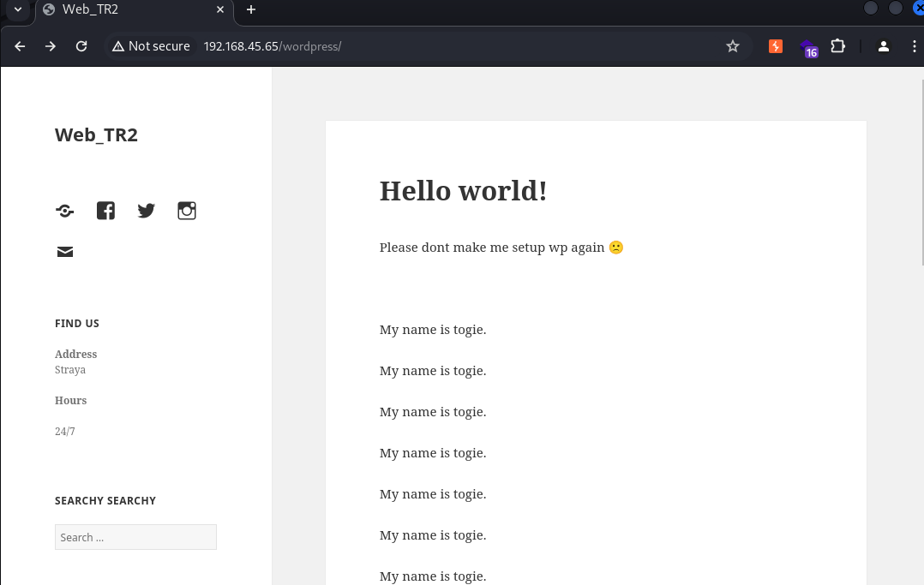
Task: Open the Chrome three-dot menu
Action: pyautogui.click(x=914, y=46)
